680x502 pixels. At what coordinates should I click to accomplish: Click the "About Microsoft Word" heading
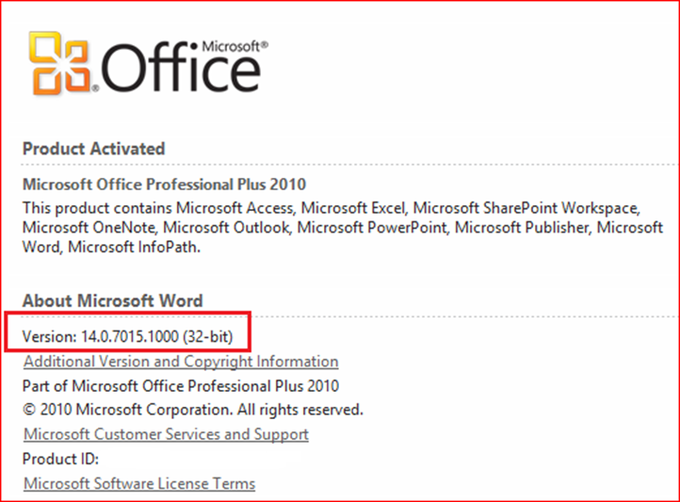112,300
